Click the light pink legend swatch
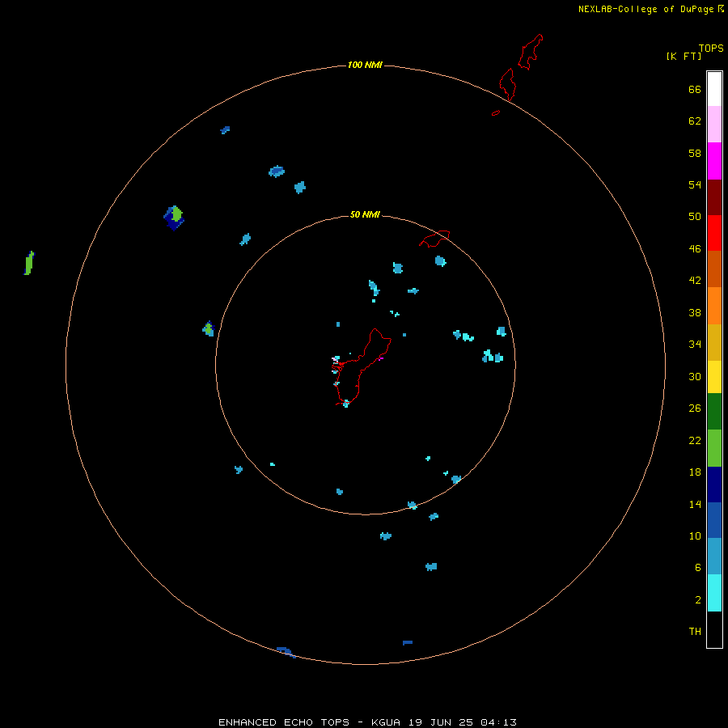The height and width of the screenshot is (728, 728). point(714,124)
